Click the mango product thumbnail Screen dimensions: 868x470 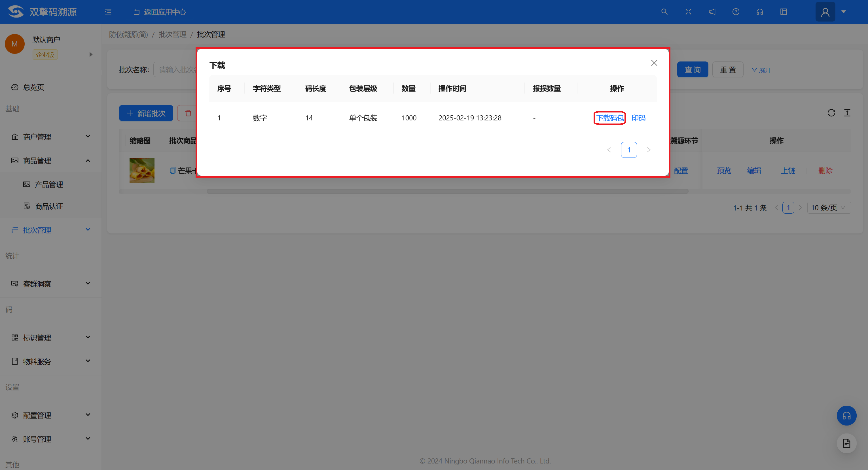[x=142, y=170]
